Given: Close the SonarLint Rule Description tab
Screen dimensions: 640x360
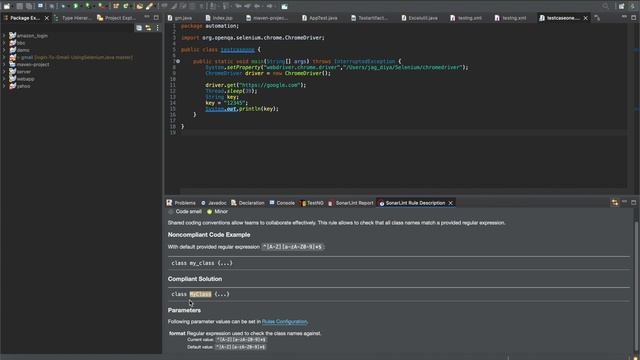Looking at the screenshot, I should (451, 203).
